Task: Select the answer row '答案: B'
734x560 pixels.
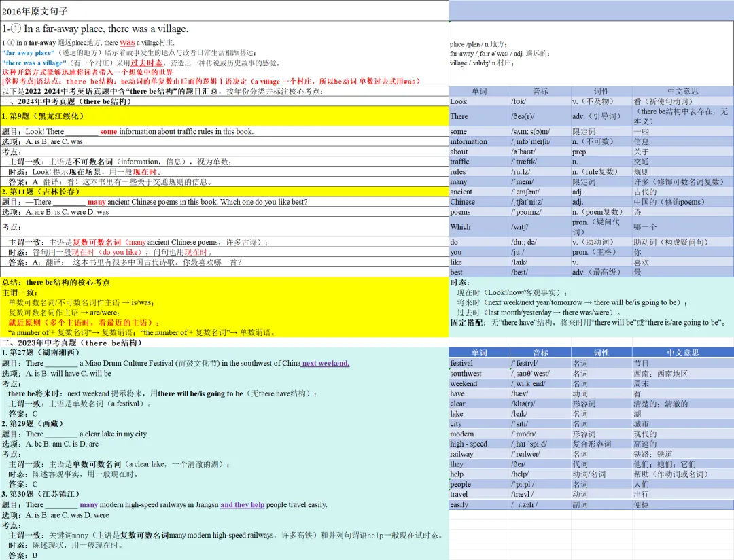Action: point(224,555)
